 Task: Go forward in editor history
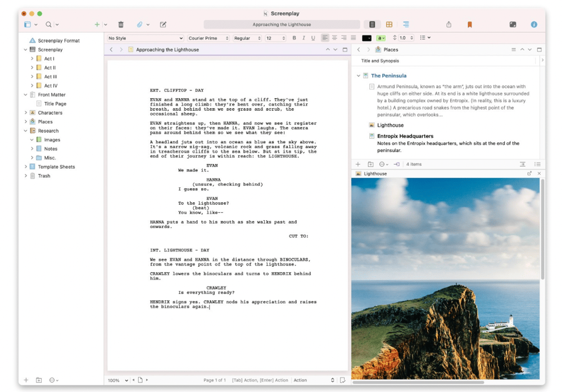tap(121, 49)
